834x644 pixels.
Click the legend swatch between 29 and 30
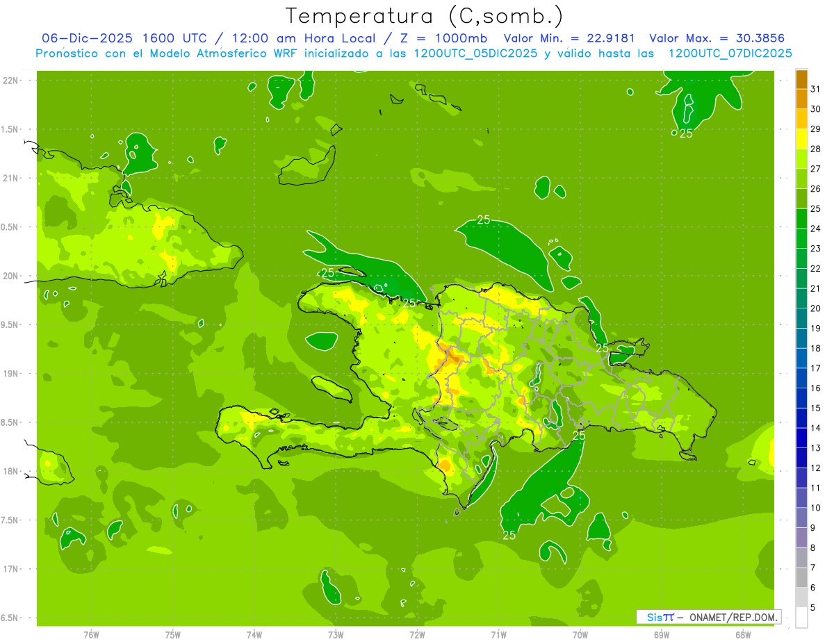pyautogui.click(x=801, y=119)
